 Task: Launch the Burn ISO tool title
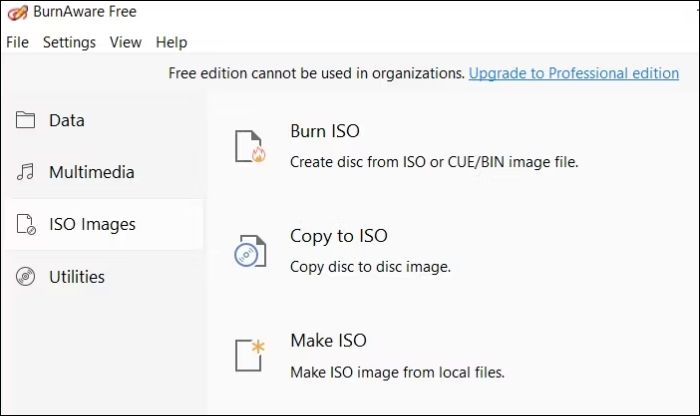tap(324, 131)
